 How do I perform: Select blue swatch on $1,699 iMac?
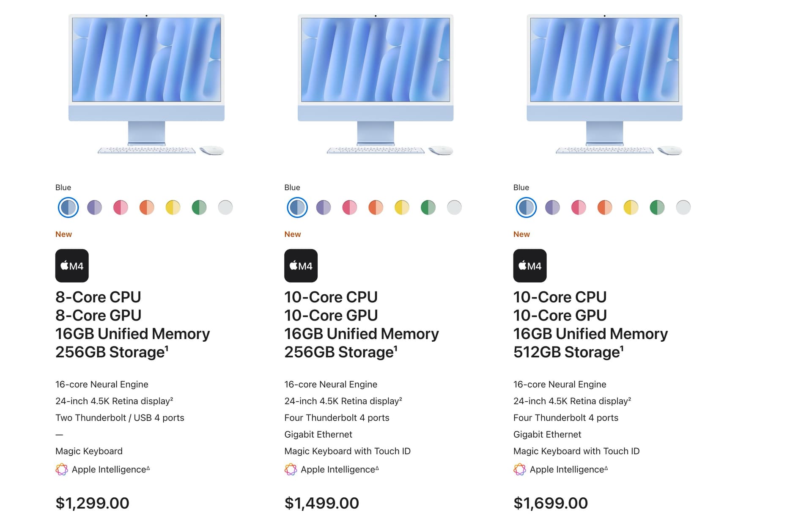[526, 208]
